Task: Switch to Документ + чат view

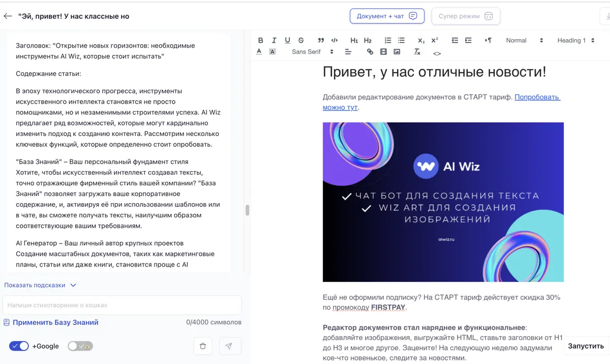Action: (387, 16)
